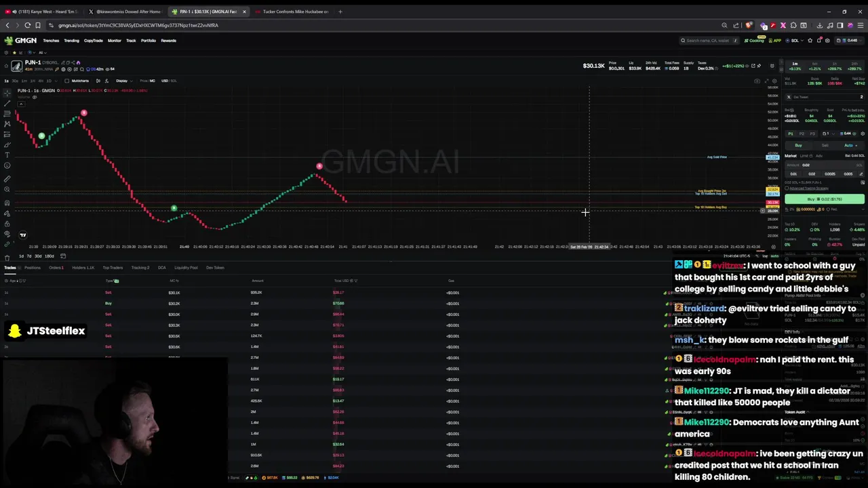Edit quick amount presets pencil icon
The image size is (868, 488).
pyautogui.click(x=861, y=174)
